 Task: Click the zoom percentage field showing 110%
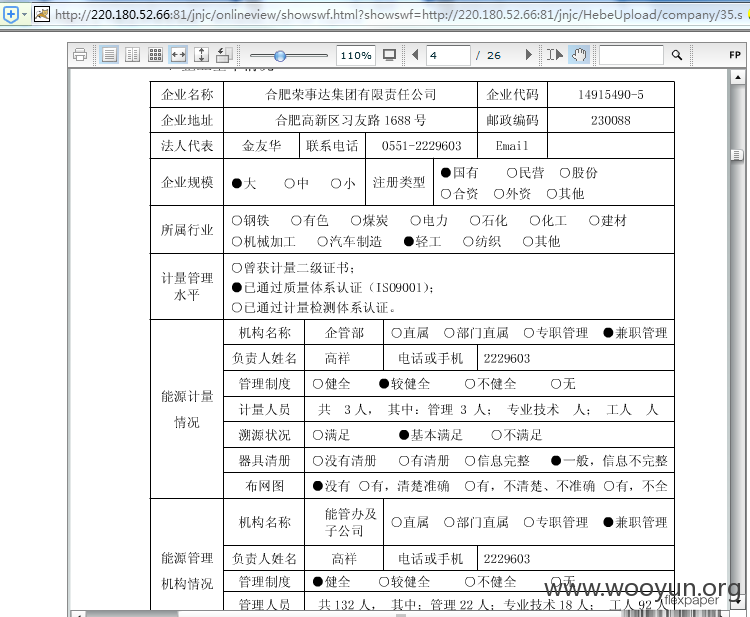[355, 55]
